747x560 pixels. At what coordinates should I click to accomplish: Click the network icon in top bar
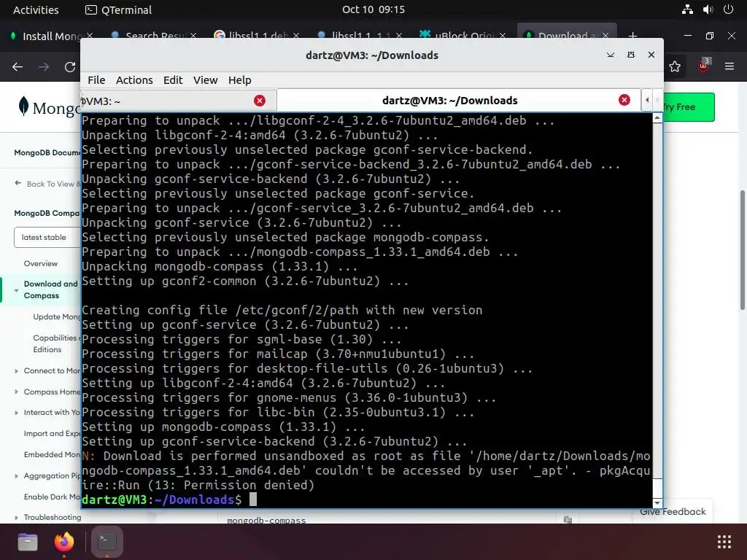(x=687, y=9)
